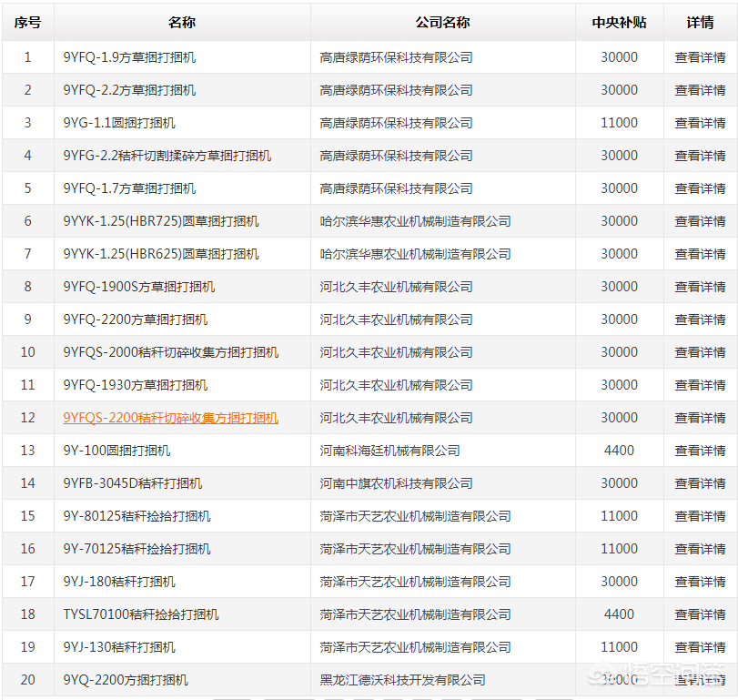Select company 菏泽市天艺农业机械制造有限公司 in row 15
Viewport: 738px width, 700px height.
415,516
